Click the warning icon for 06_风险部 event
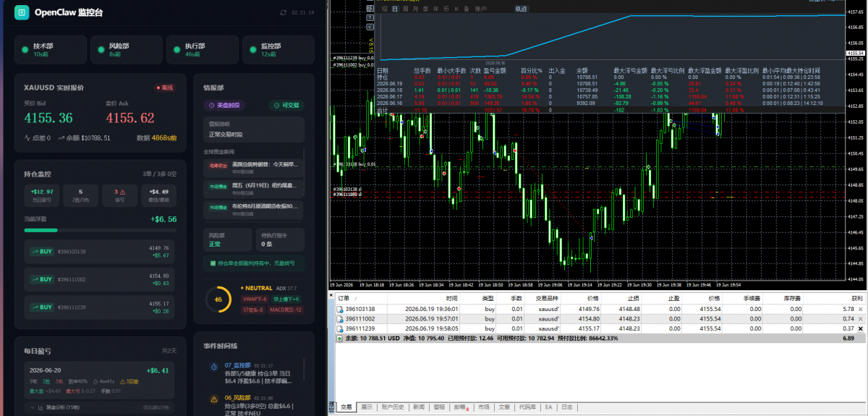Viewport: 868px width, 416px height. pyautogui.click(x=213, y=399)
